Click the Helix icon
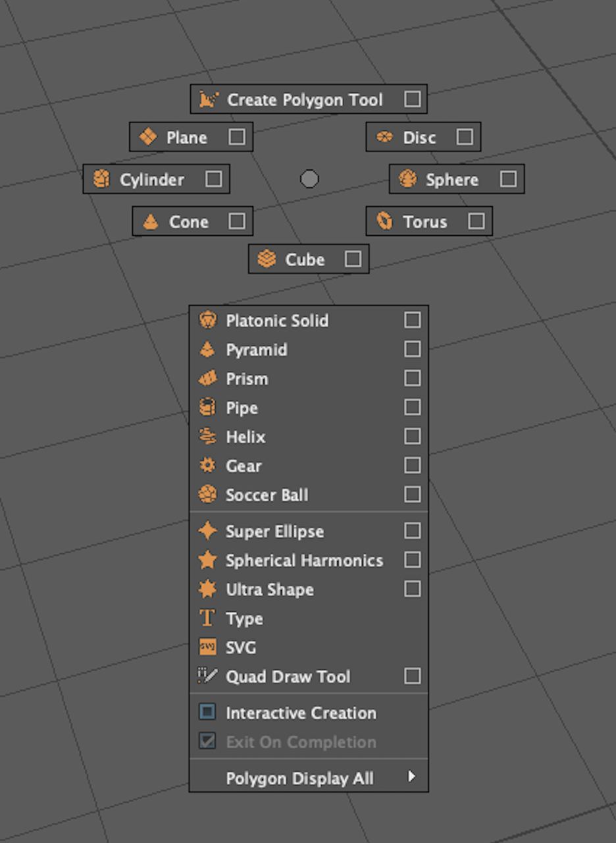The height and width of the screenshot is (843, 616). 207,436
